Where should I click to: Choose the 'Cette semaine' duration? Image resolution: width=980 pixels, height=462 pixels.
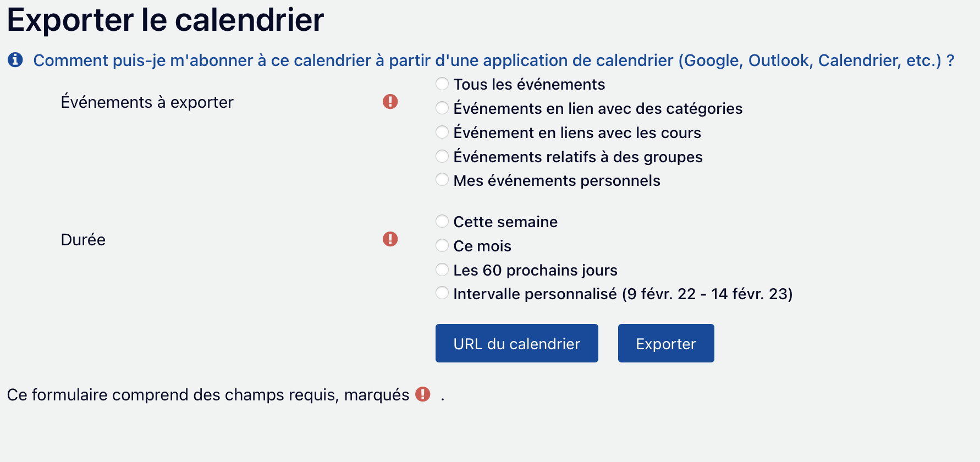pyautogui.click(x=442, y=222)
